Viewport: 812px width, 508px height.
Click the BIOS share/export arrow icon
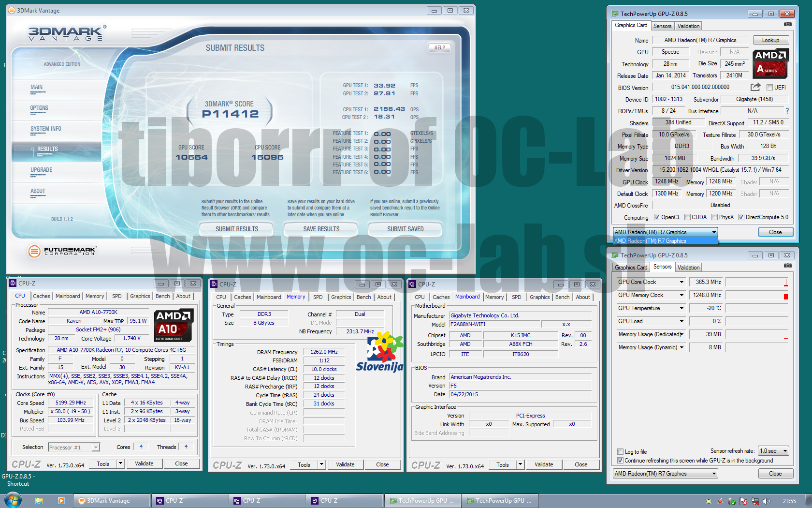click(755, 87)
